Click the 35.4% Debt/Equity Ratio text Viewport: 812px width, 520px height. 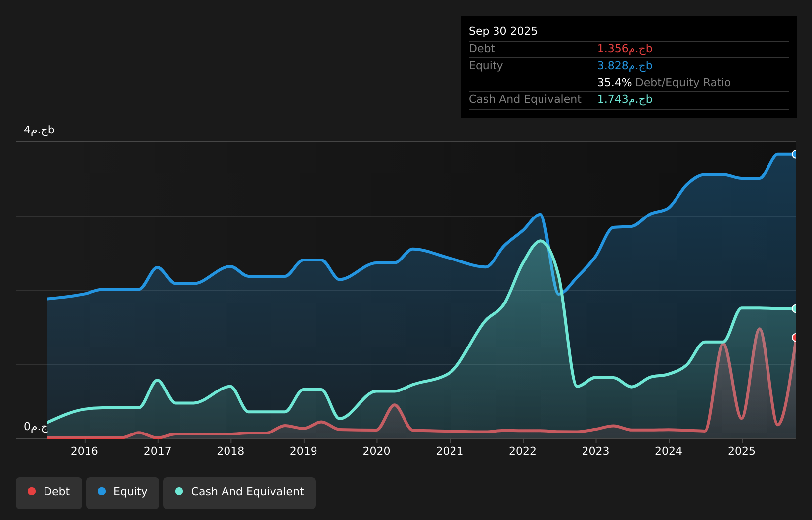(x=664, y=83)
